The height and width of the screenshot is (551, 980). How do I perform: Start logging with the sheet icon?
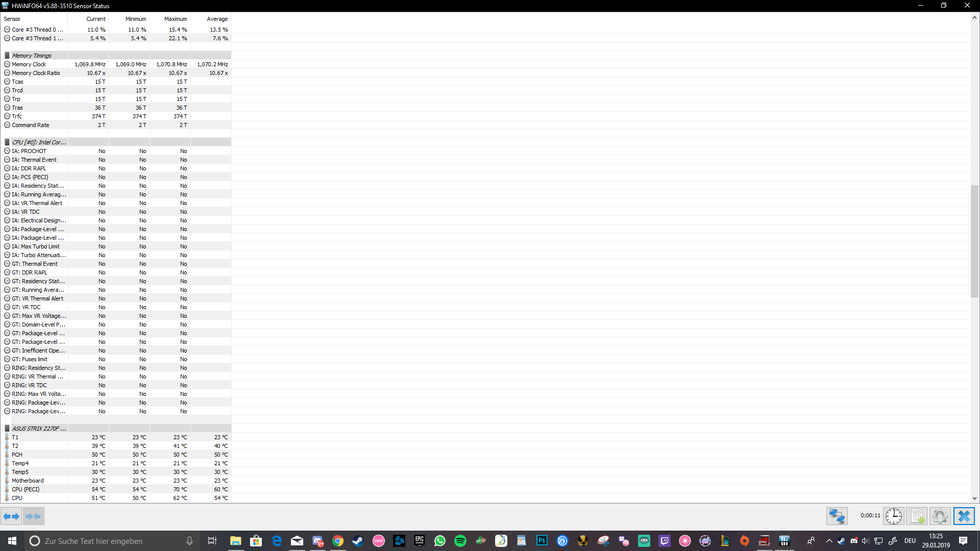pos(917,516)
